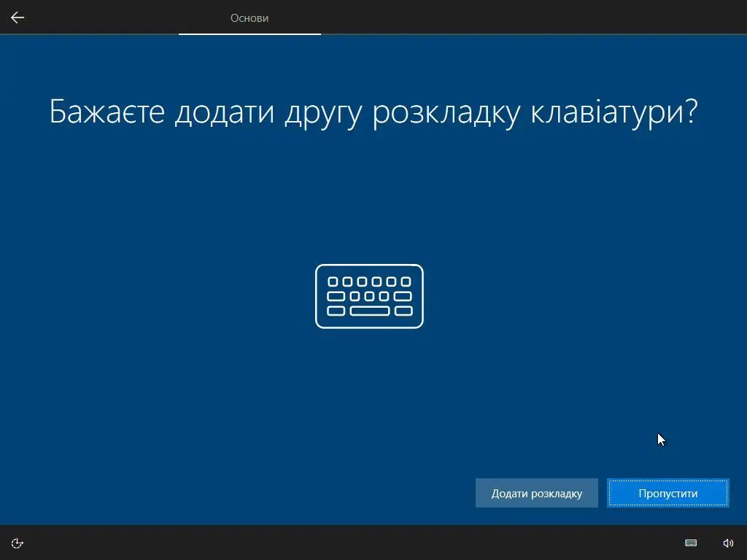The width and height of the screenshot is (747, 560).
Task: Choose to add another keyboard layout
Action: (x=536, y=493)
